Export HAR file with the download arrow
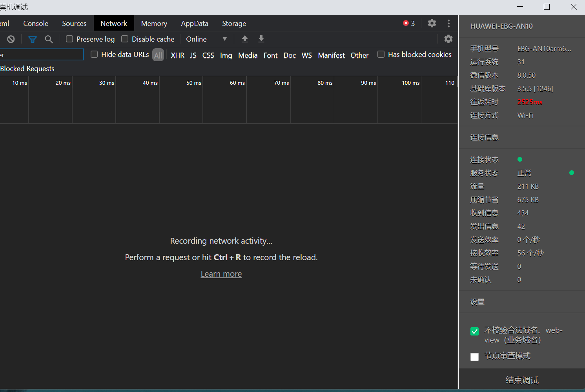Screen dimensions: 585x392 tap(261, 39)
